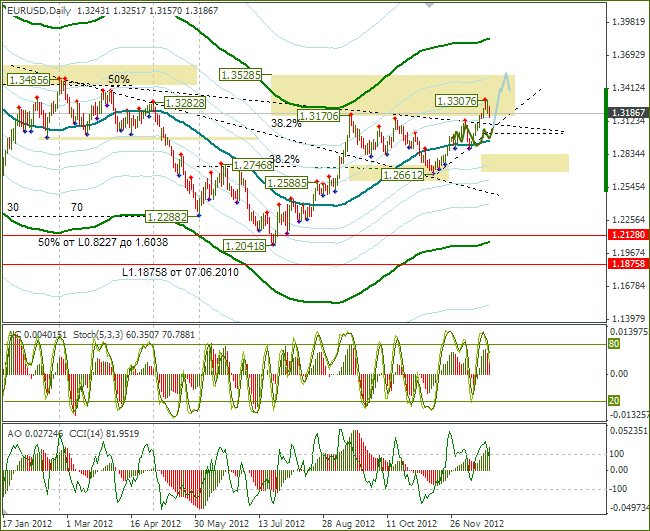The image size is (650, 531).
Task: Click the 1.25885 price label
Action: pyautogui.click(x=287, y=183)
